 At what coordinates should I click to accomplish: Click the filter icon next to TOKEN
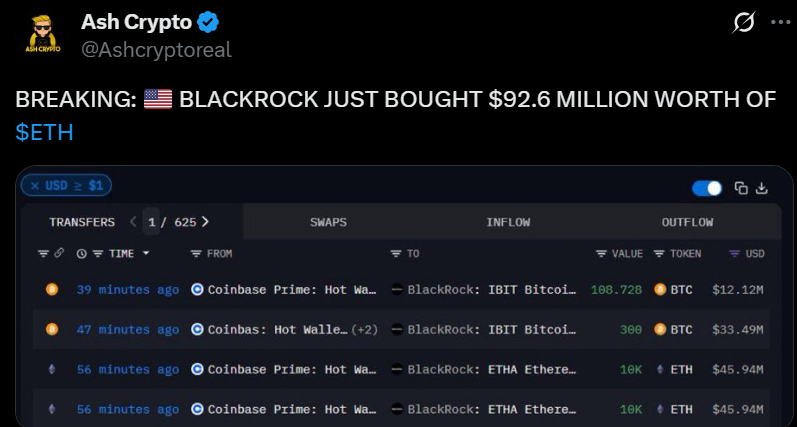(659, 253)
